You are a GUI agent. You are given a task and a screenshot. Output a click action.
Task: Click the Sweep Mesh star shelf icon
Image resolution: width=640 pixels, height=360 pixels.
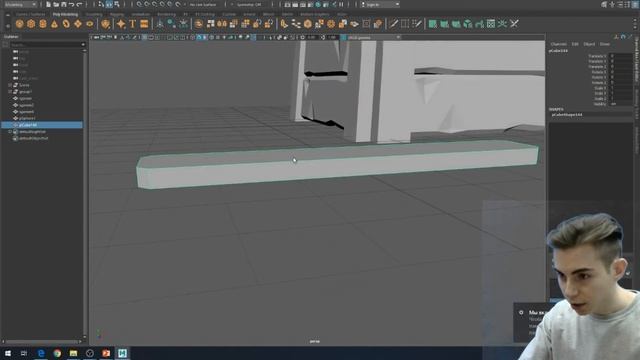(x=121, y=24)
